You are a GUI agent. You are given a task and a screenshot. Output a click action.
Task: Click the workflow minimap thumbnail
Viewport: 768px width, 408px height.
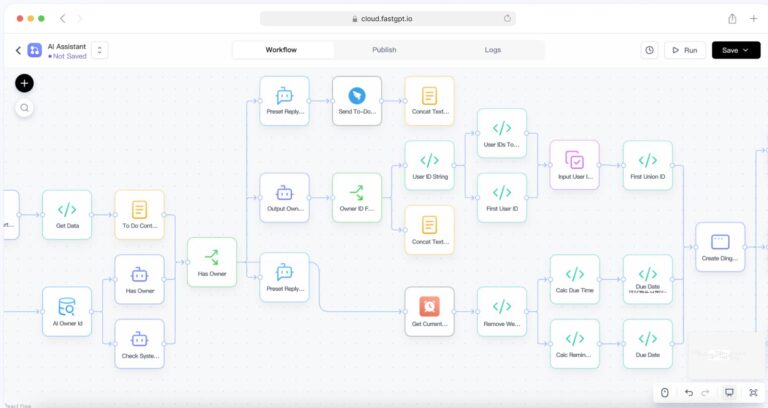coord(725,355)
